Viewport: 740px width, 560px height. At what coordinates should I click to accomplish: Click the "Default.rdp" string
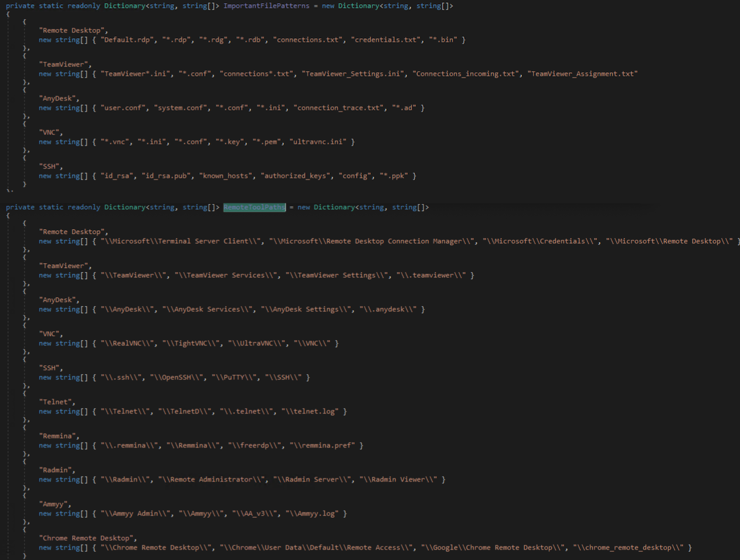click(x=127, y=40)
